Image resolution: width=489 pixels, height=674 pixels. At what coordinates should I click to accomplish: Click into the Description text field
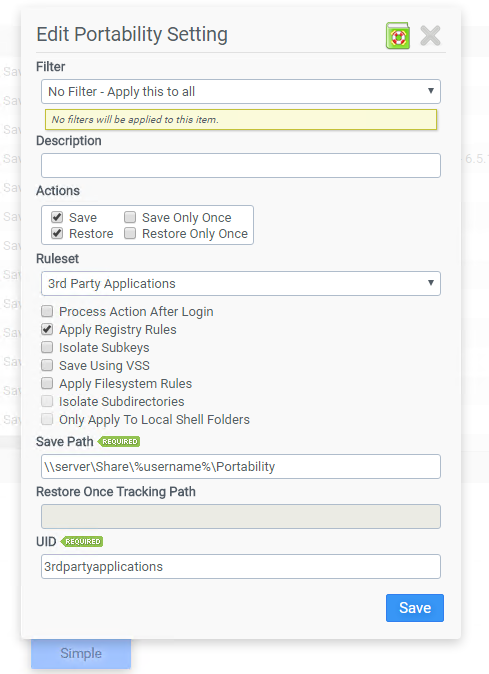[x=241, y=165]
